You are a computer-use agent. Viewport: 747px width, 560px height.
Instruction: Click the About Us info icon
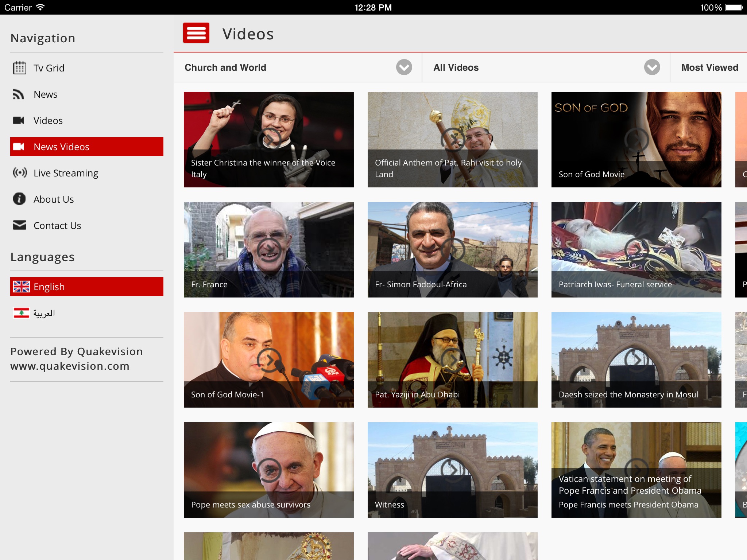(x=19, y=199)
